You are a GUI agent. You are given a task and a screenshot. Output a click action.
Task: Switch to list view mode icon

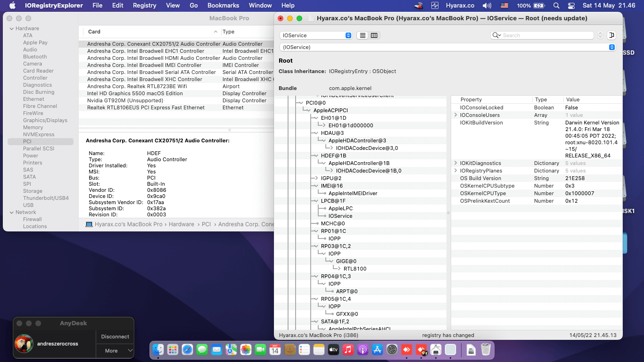pyautogui.click(x=363, y=35)
